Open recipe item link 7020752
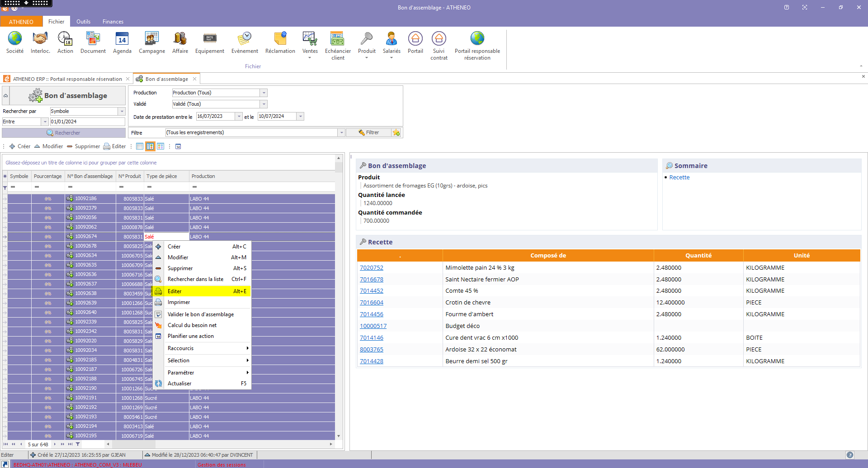868x468 pixels. tap(371, 268)
